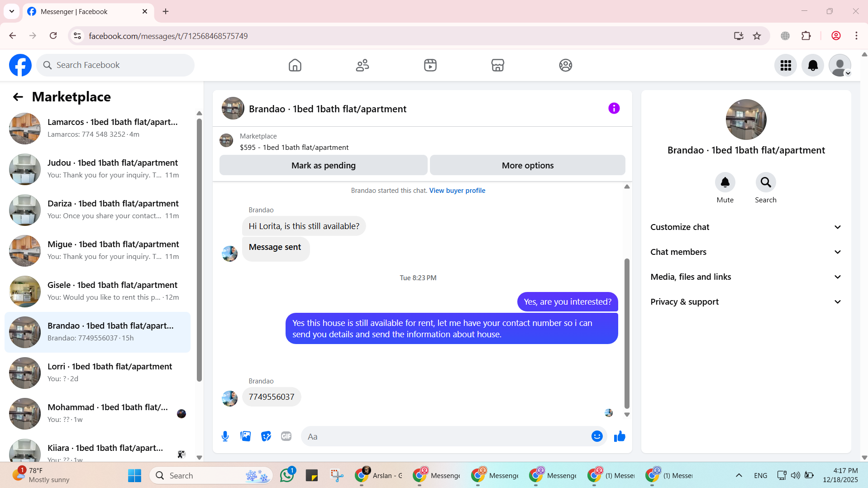Open Lorri conversation in the chat list
Image resolution: width=868 pixels, height=488 pixels.
click(x=97, y=373)
